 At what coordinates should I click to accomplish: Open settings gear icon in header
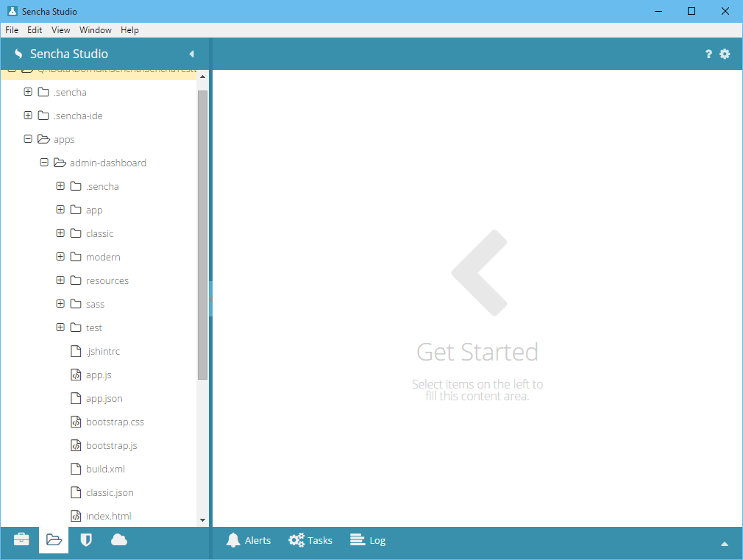(725, 54)
